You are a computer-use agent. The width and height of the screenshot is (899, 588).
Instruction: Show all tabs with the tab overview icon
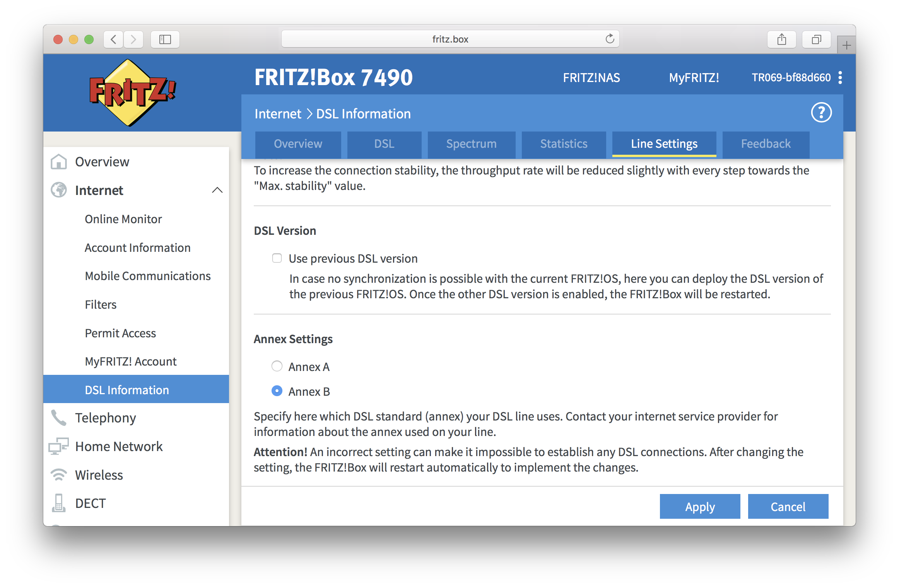[x=817, y=39]
